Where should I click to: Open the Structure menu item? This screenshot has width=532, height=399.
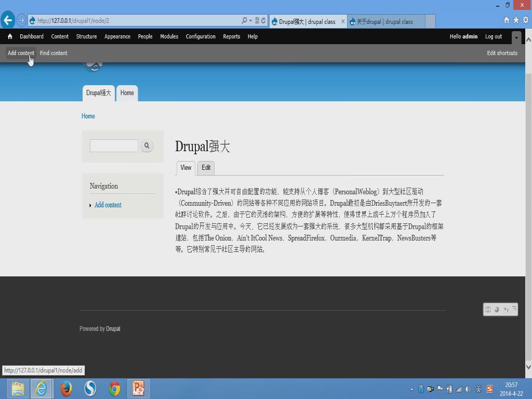click(x=87, y=36)
